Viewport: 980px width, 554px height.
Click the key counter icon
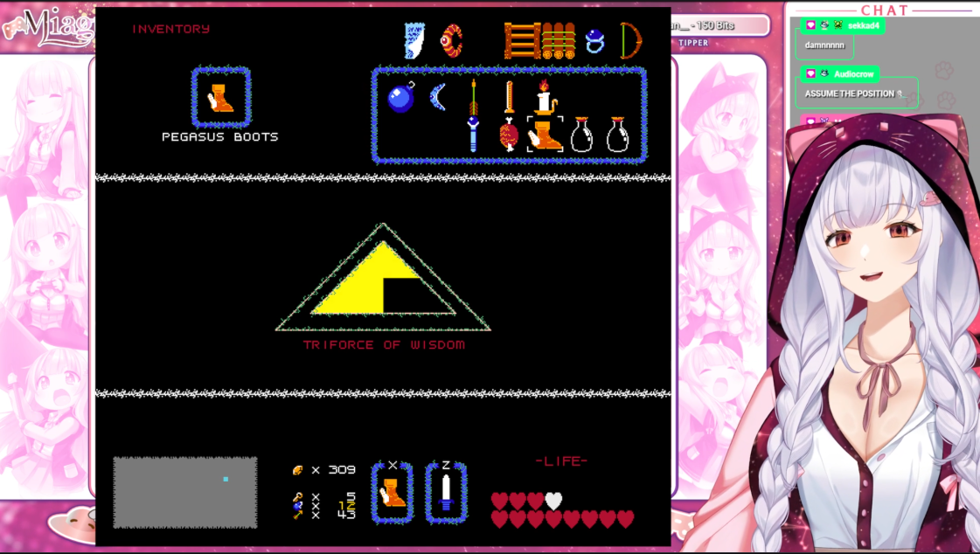[298, 497]
